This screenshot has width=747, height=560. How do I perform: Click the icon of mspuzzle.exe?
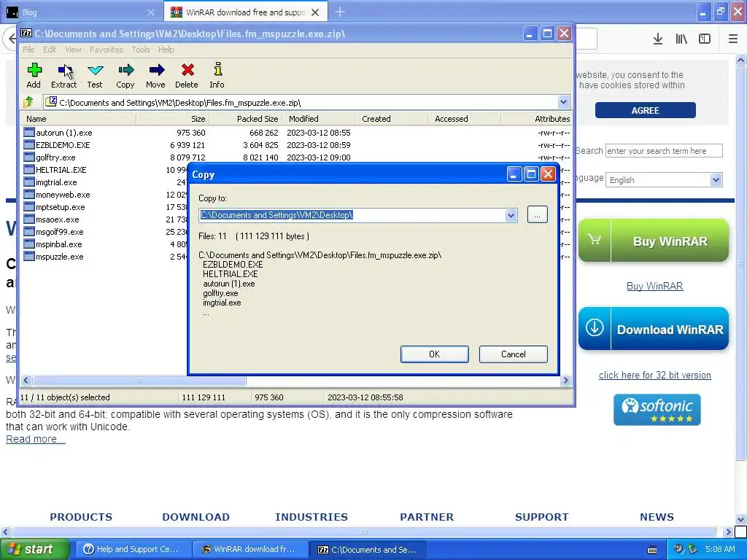29,256
